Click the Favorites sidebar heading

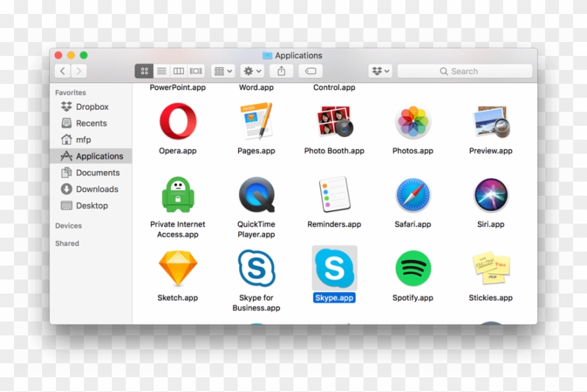(71, 92)
